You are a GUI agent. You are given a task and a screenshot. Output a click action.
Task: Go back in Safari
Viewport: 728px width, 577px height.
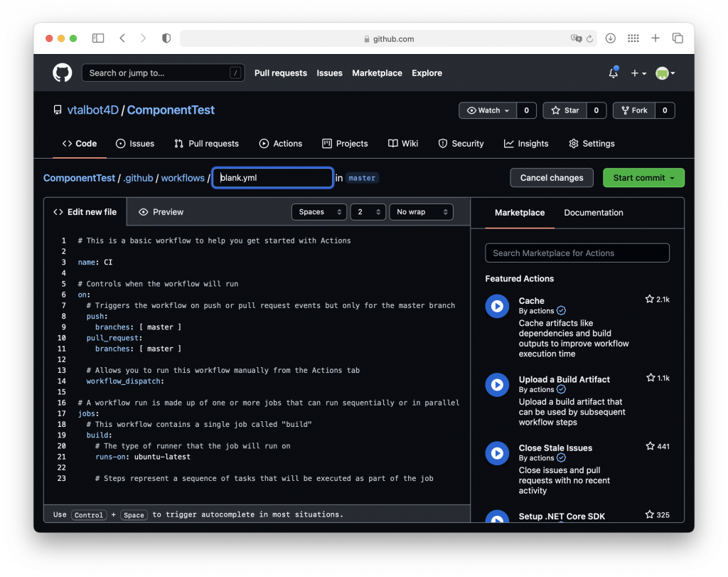[122, 38]
